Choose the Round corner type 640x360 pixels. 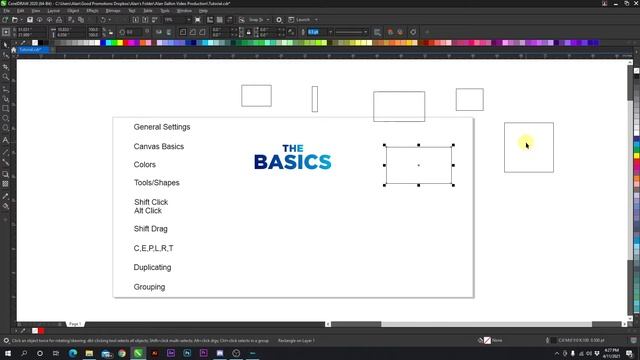(183, 32)
